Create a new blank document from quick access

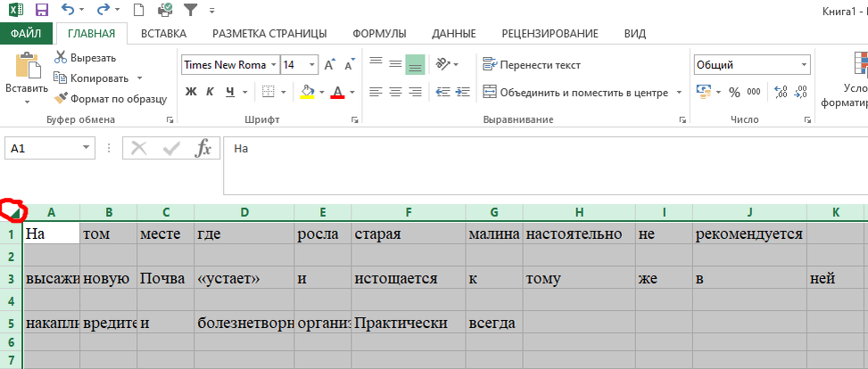tap(138, 10)
